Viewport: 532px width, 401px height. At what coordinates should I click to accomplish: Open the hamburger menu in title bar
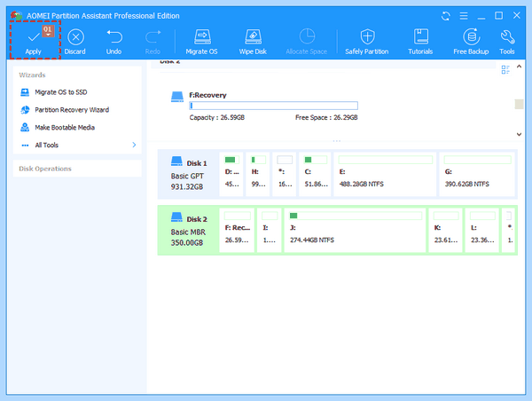[464, 16]
